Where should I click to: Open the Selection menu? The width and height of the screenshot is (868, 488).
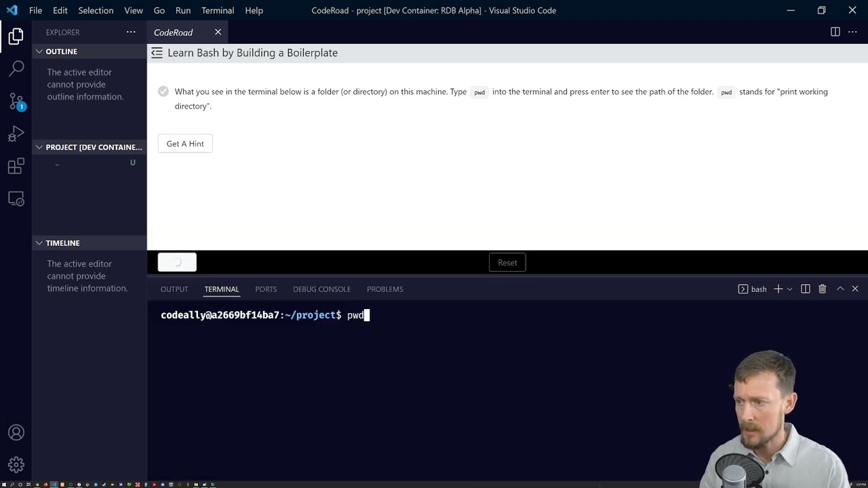[96, 10]
